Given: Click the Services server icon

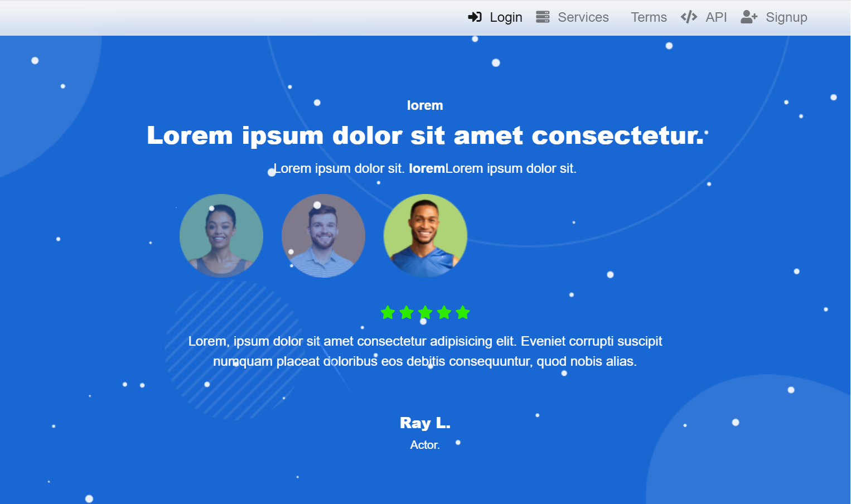Looking at the screenshot, I should pos(543,17).
